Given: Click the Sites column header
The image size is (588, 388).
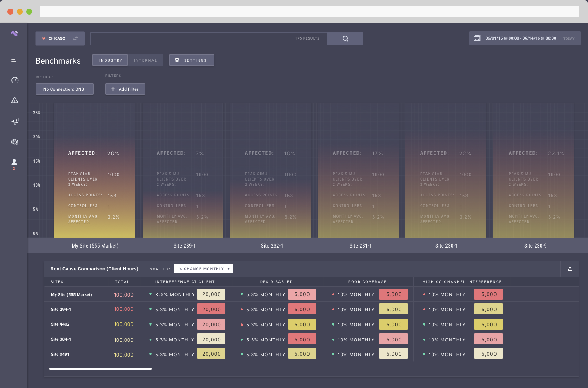Looking at the screenshot, I should pyautogui.click(x=57, y=282).
